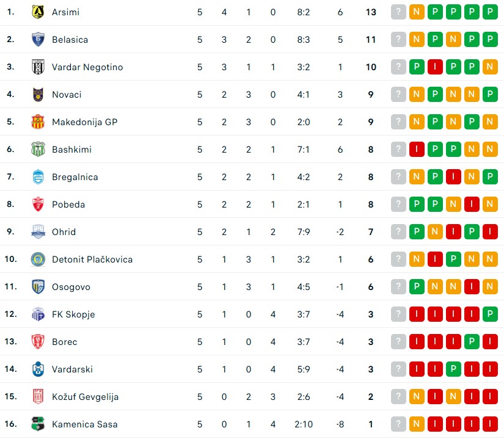
Task: Click Vardarski's green win form badge
Action: 453,369
